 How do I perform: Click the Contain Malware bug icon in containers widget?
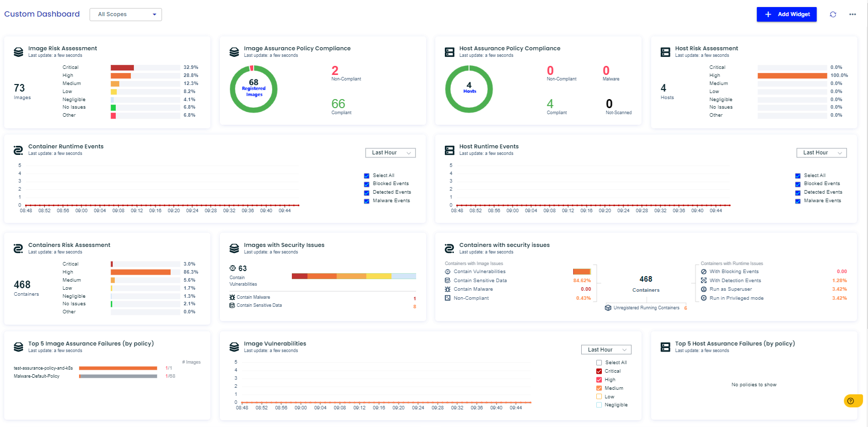448,289
